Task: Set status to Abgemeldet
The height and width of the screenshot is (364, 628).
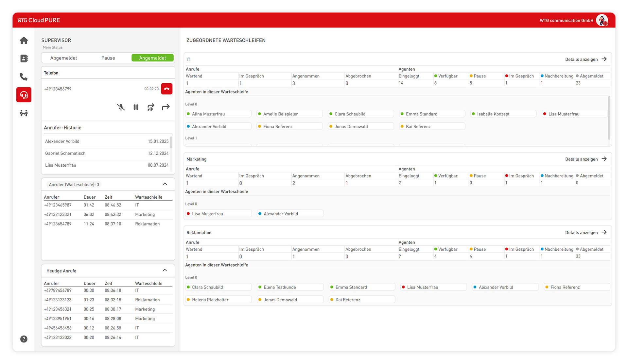Action: [64, 58]
